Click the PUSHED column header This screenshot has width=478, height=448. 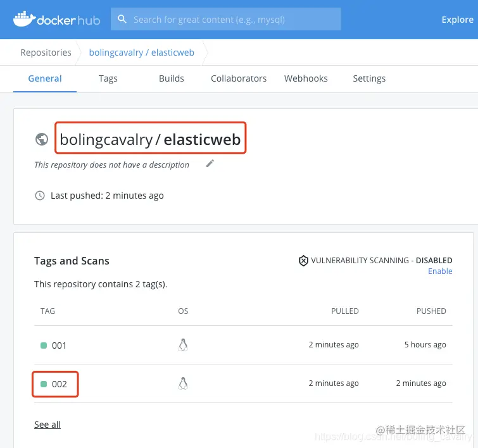point(431,311)
